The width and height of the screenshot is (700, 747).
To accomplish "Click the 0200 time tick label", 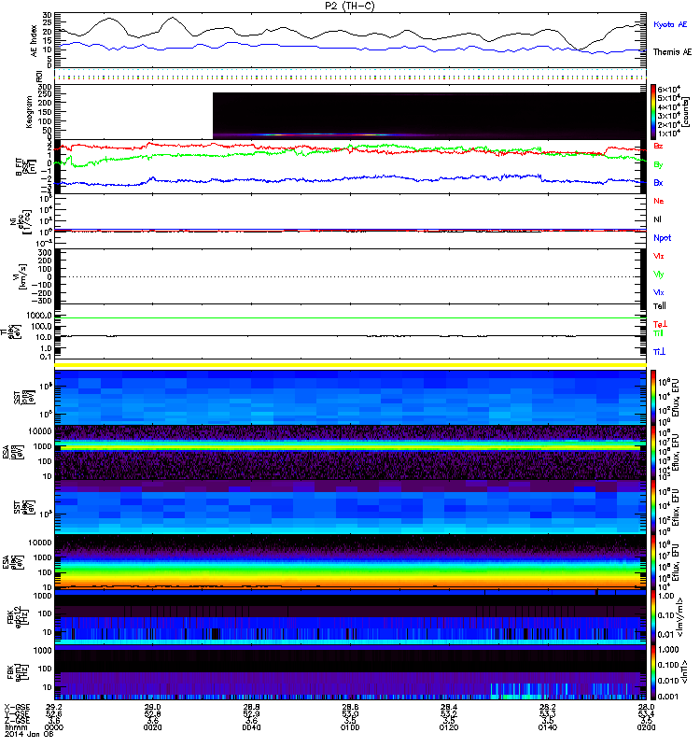I will 646,727.
